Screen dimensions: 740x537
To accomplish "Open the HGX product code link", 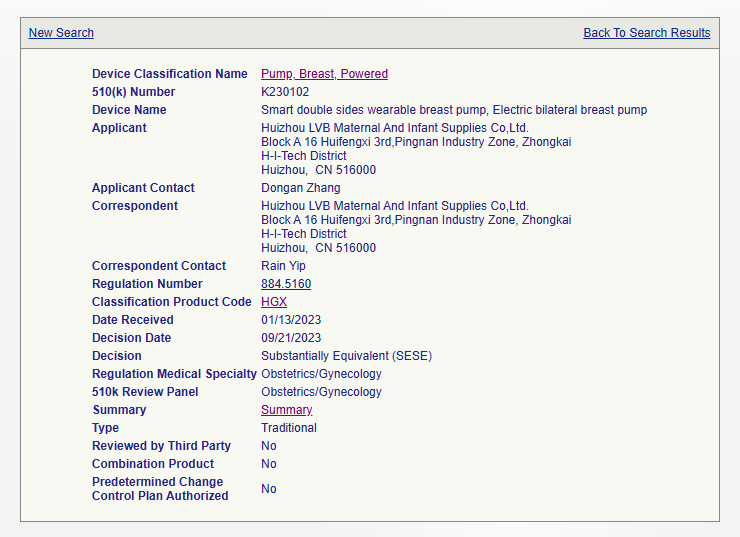I will coord(274,302).
